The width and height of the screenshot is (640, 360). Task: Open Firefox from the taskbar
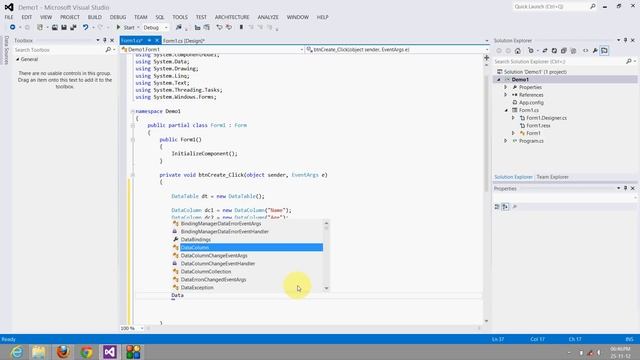(63, 352)
